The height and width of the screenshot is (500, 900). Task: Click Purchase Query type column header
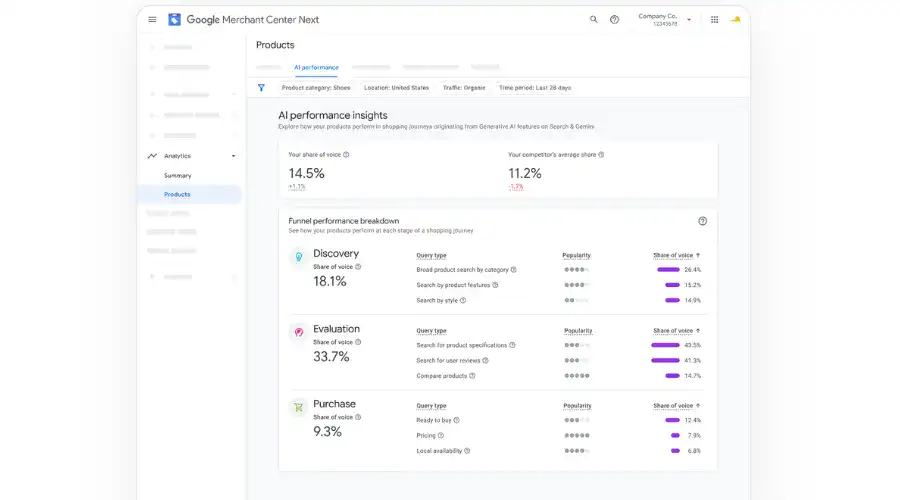pos(431,406)
